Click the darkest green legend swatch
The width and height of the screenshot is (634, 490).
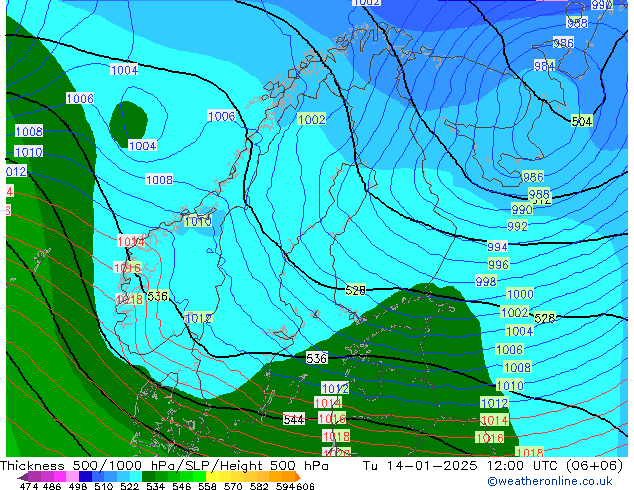click(x=149, y=477)
